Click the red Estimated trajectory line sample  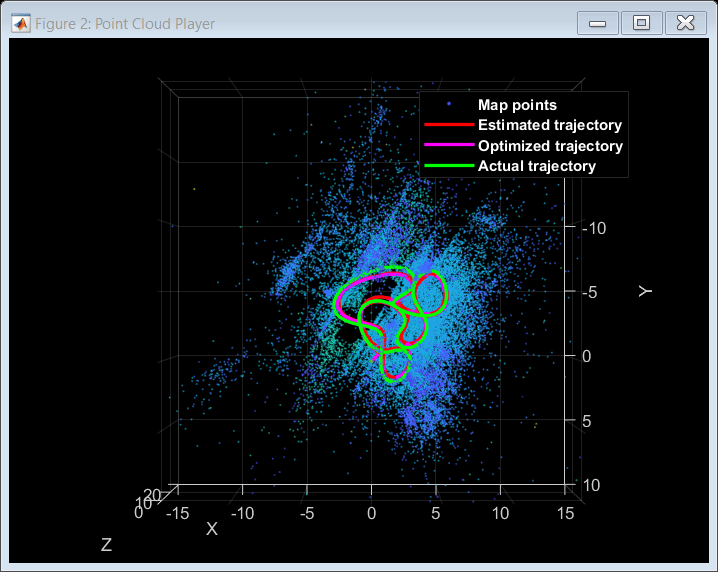(x=449, y=125)
